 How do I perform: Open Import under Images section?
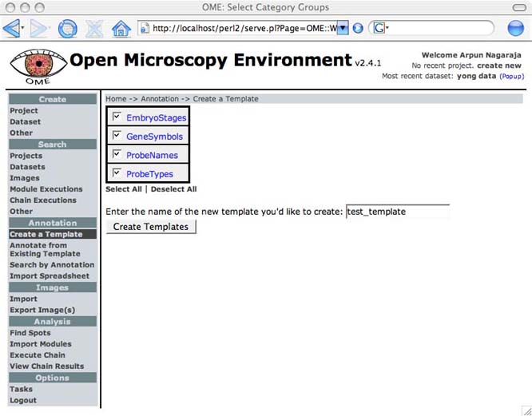[x=23, y=299]
